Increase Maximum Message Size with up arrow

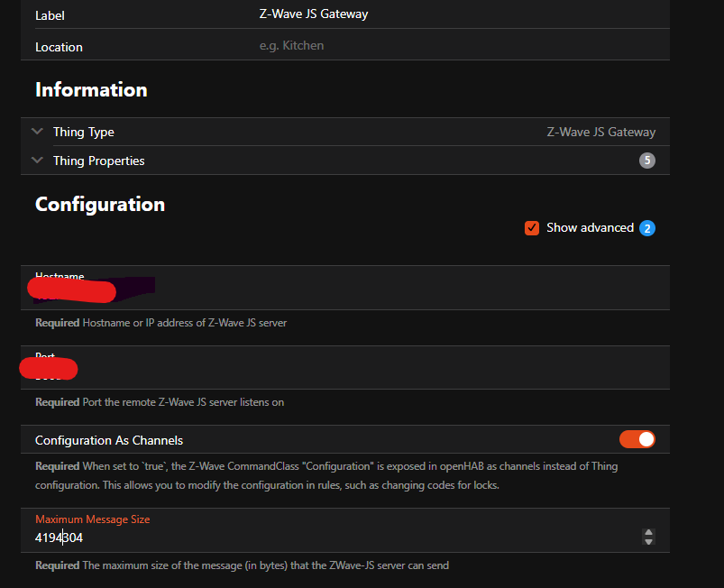(648, 533)
